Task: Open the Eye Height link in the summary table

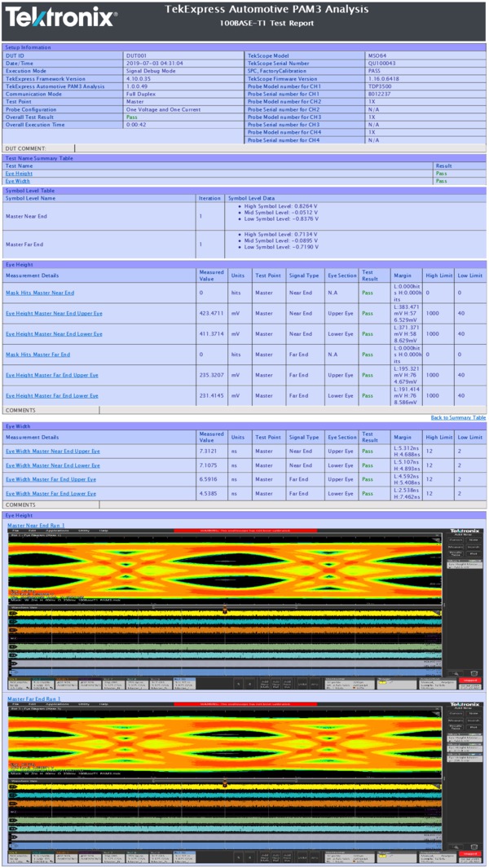Action: click(19, 174)
